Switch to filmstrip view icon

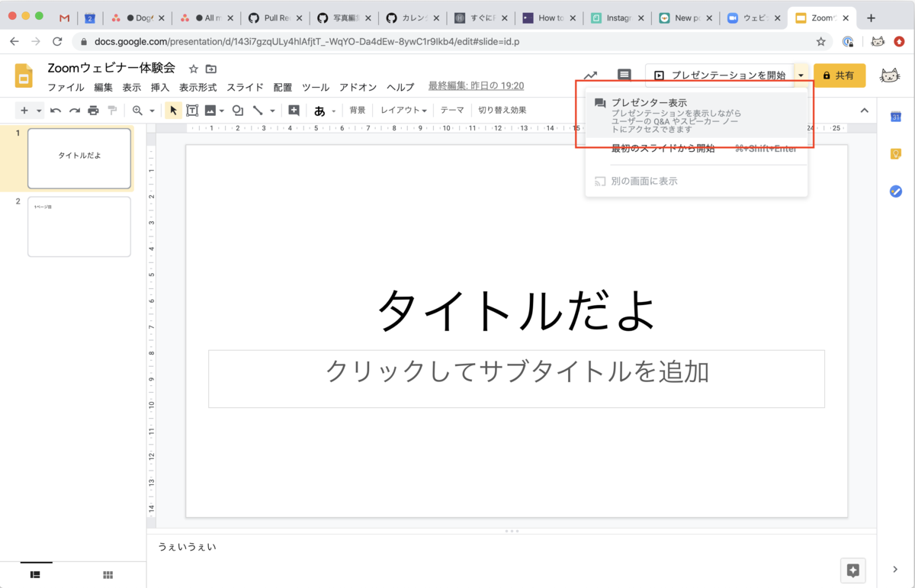click(x=35, y=574)
